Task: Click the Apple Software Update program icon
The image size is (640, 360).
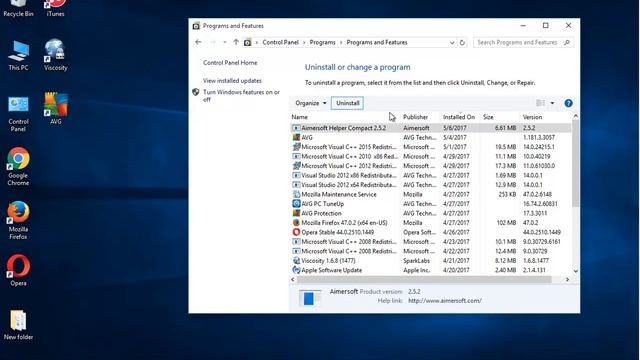Action: pos(296,270)
